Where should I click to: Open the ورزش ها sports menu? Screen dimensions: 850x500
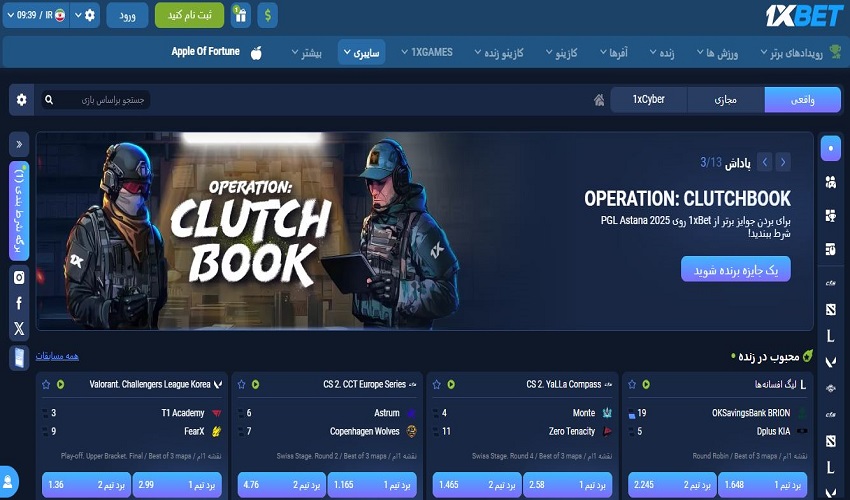point(718,53)
